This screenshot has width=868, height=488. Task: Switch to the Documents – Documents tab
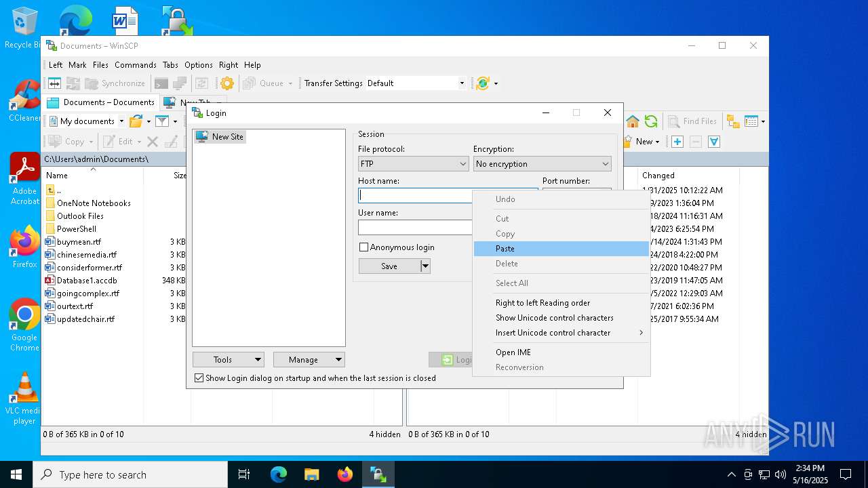[101, 102]
